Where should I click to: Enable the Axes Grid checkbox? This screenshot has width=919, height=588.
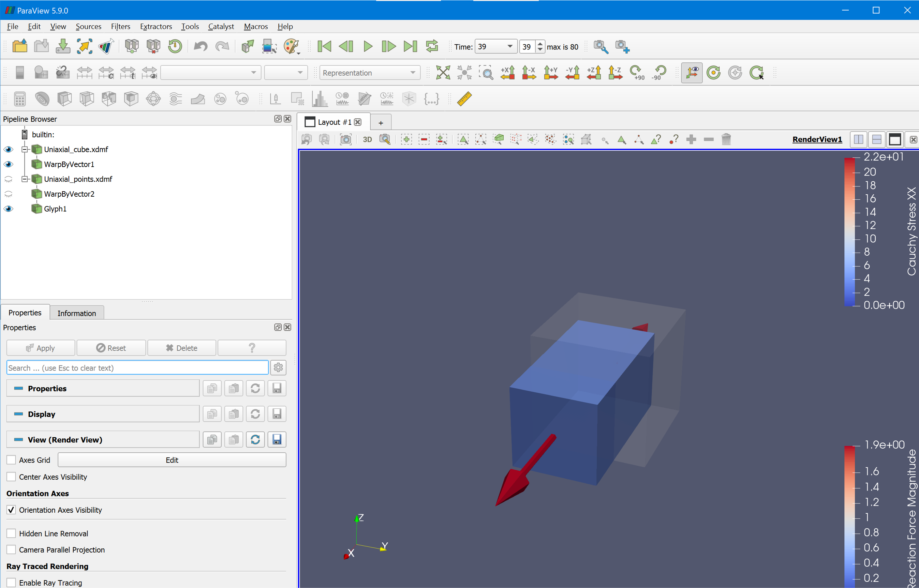12,460
